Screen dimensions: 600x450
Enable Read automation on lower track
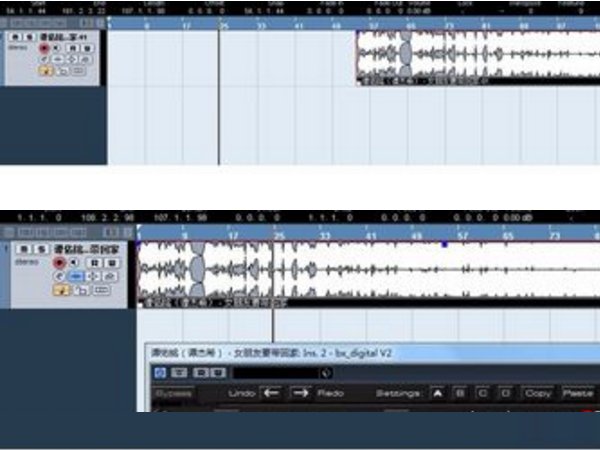(94, 263)
